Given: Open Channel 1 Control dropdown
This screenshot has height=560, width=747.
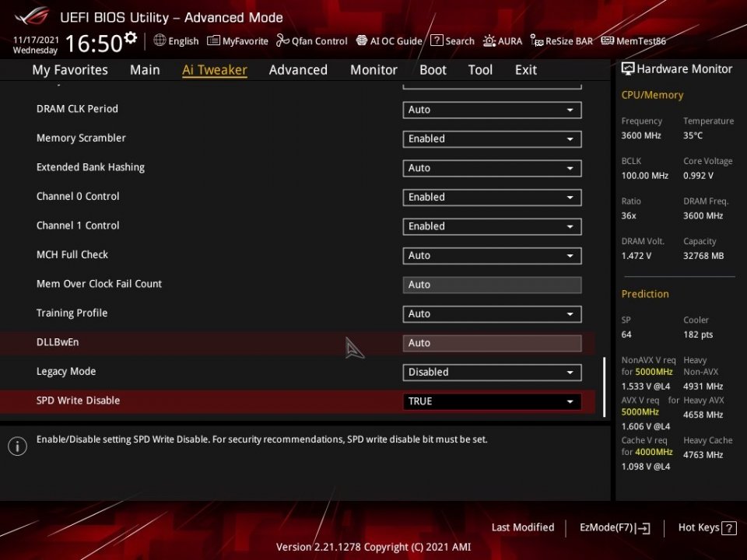Looking at the screenshot, I should click(x=492, y=226).
